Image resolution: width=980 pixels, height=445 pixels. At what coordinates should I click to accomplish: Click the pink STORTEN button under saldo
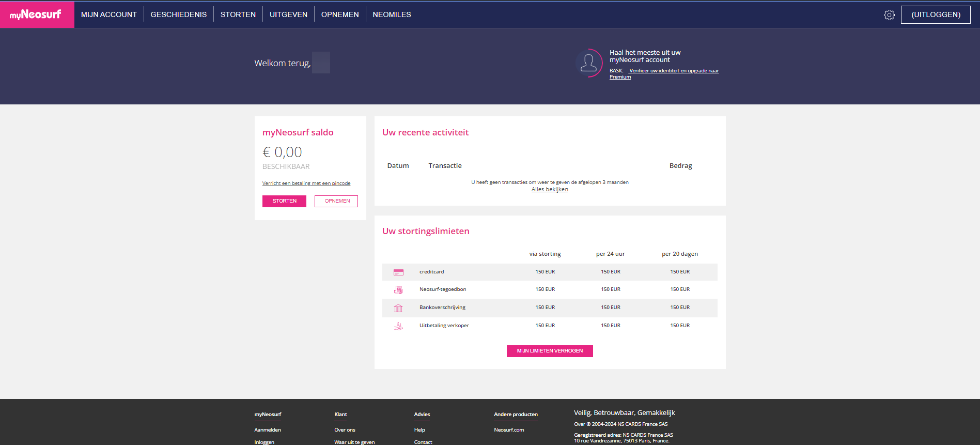284,201
